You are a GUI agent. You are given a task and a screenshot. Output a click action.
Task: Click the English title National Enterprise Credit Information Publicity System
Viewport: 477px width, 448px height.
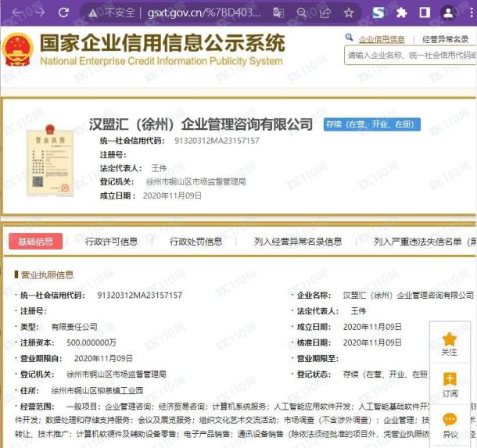click(161, 61)
